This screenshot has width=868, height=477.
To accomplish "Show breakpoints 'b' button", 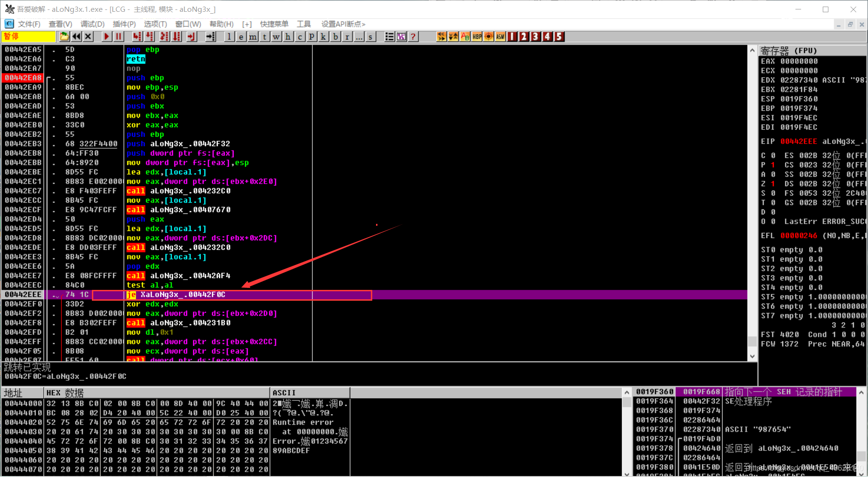I will click(335, 36).
